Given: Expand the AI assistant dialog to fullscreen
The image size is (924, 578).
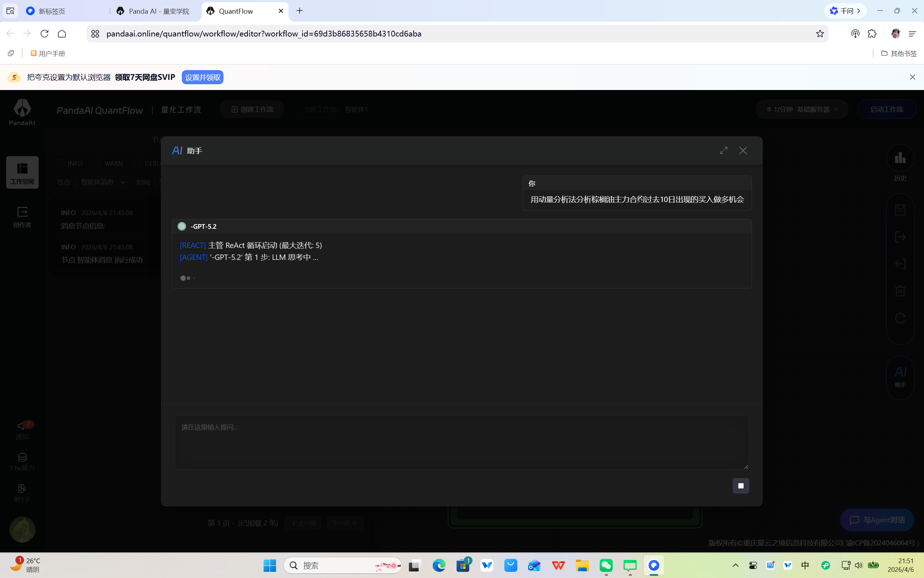Looking at the screenshot, I should coord(723,150).
